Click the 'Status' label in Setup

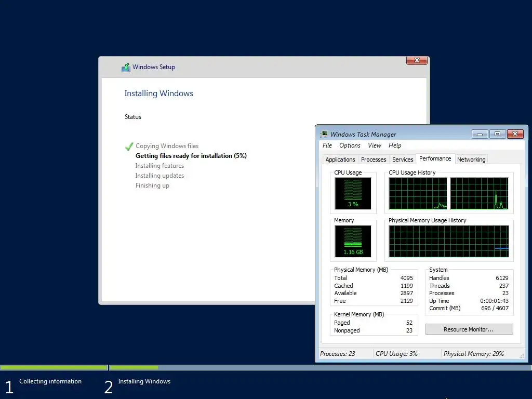(x=132, y=117)
